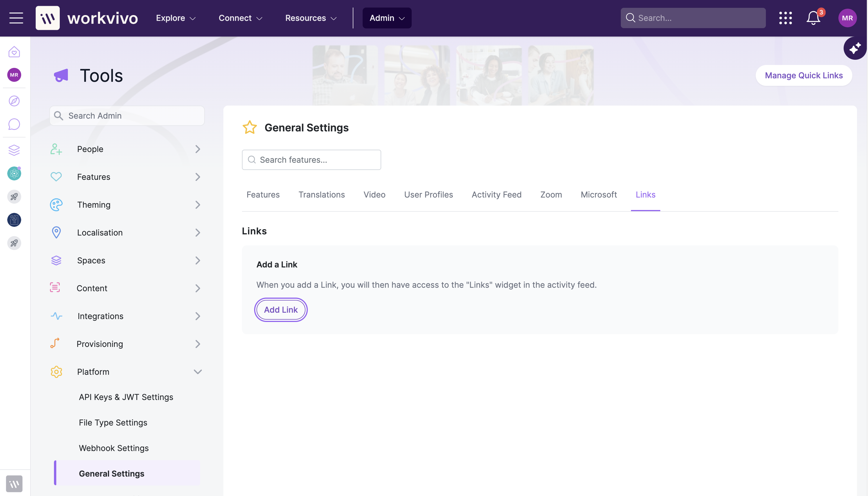Viewport: 868px width, 496px height.
Task: Focus the Search features field
Action: click(x=311, y=160)
